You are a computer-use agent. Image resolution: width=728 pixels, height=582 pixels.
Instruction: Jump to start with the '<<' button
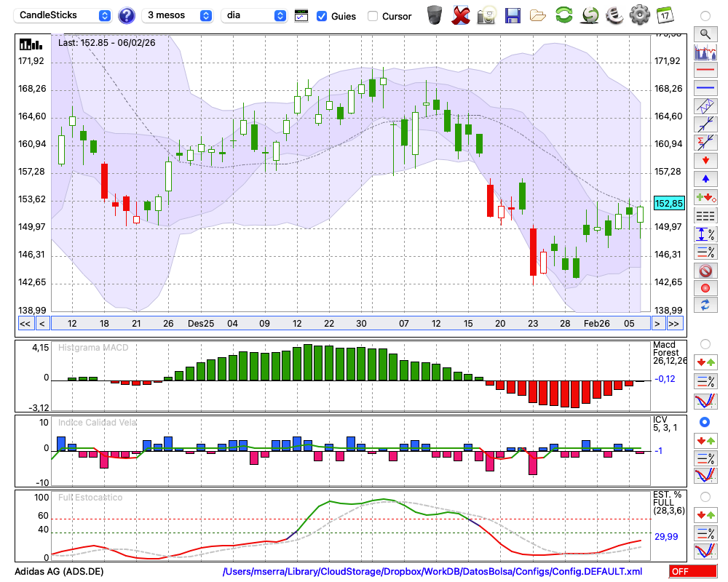[x=25, y=324]
